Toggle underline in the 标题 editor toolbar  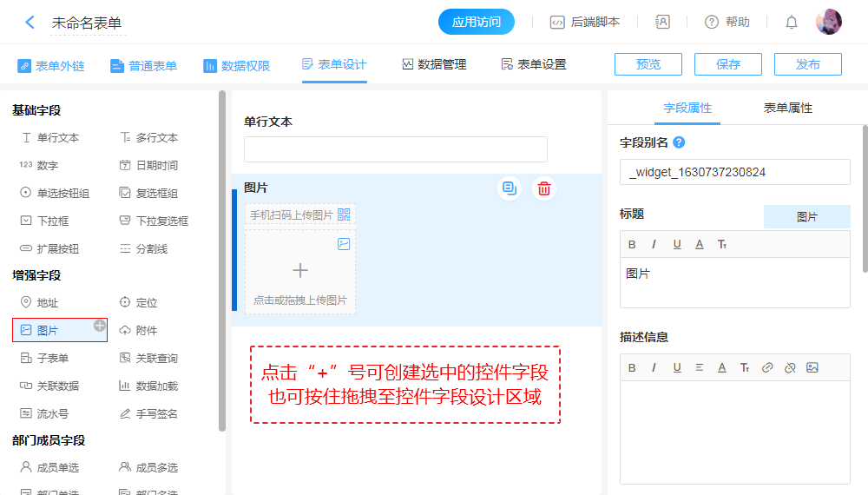[x=677, y=244]
